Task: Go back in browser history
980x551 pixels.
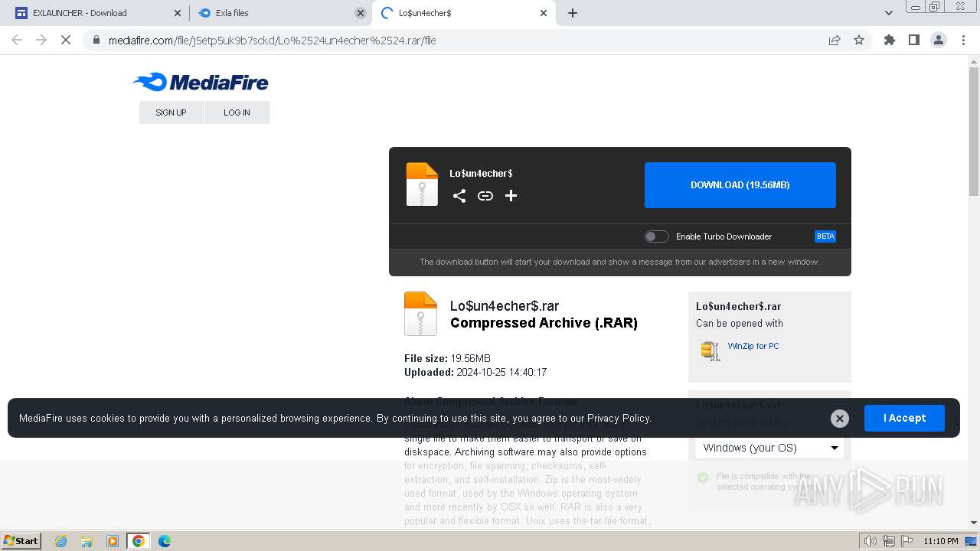Action: click(17, 40)
